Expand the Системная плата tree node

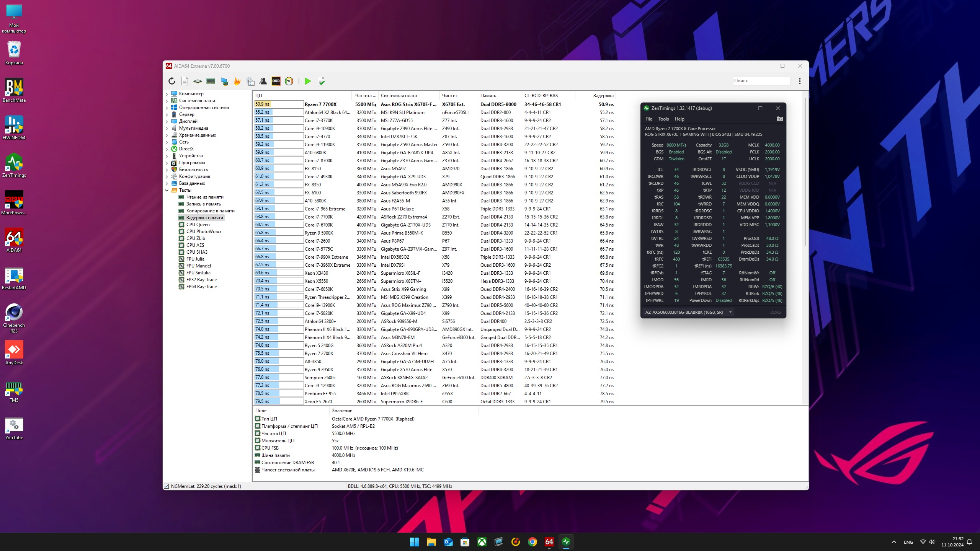click(167, 101)
